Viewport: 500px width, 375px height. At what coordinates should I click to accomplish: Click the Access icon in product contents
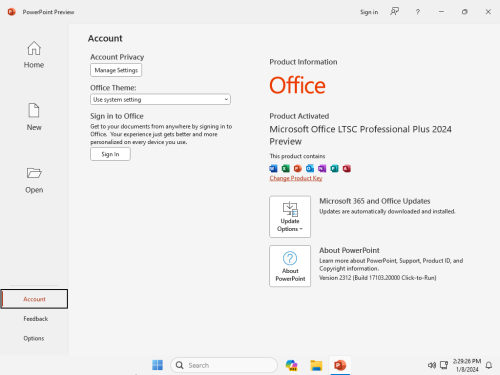pos(347,168)
